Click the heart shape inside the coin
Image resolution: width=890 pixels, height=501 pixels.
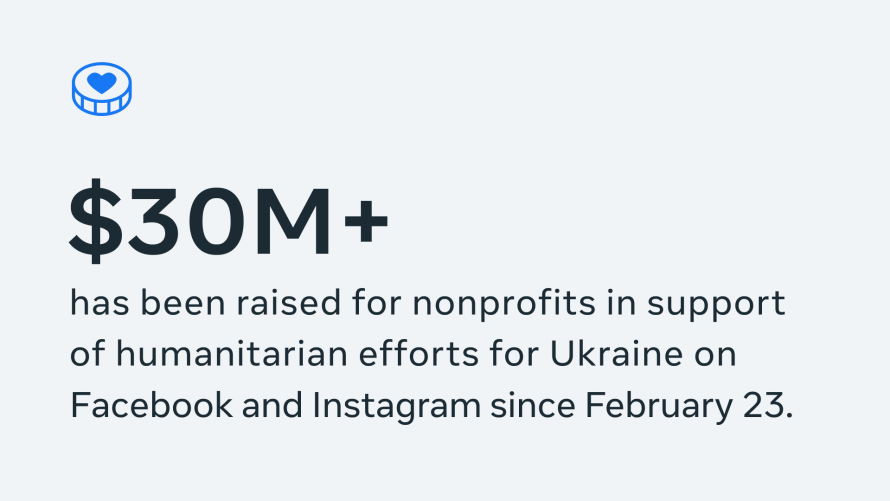point(102,81)
